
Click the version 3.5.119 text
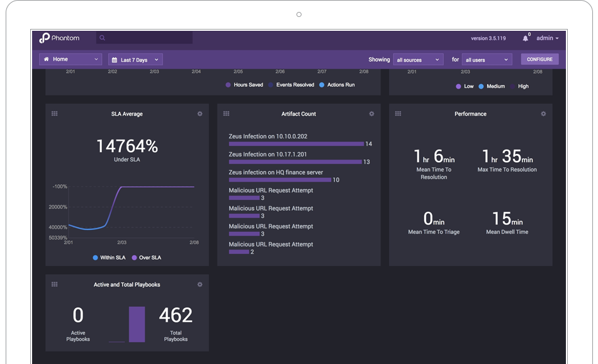(488, 38)
